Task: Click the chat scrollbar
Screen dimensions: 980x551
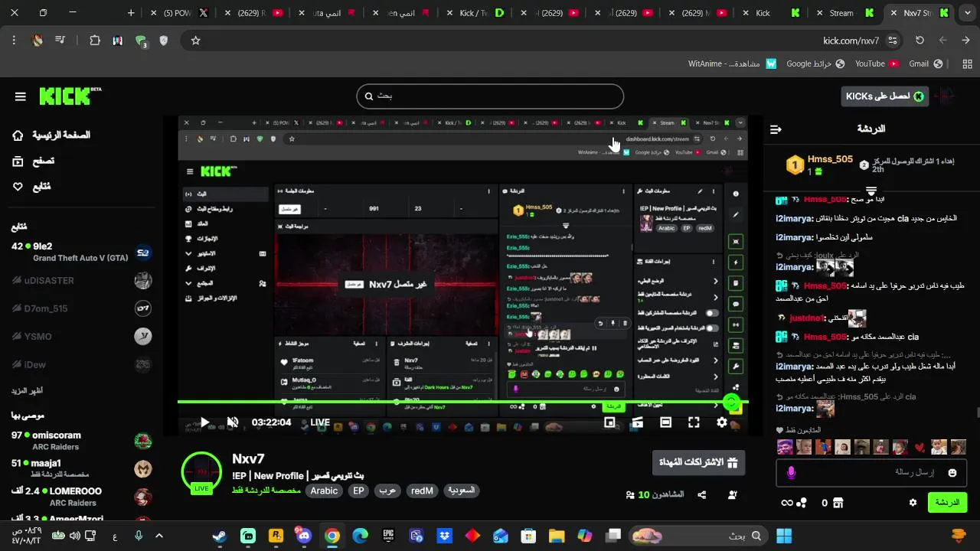Action: pos(977,413)
